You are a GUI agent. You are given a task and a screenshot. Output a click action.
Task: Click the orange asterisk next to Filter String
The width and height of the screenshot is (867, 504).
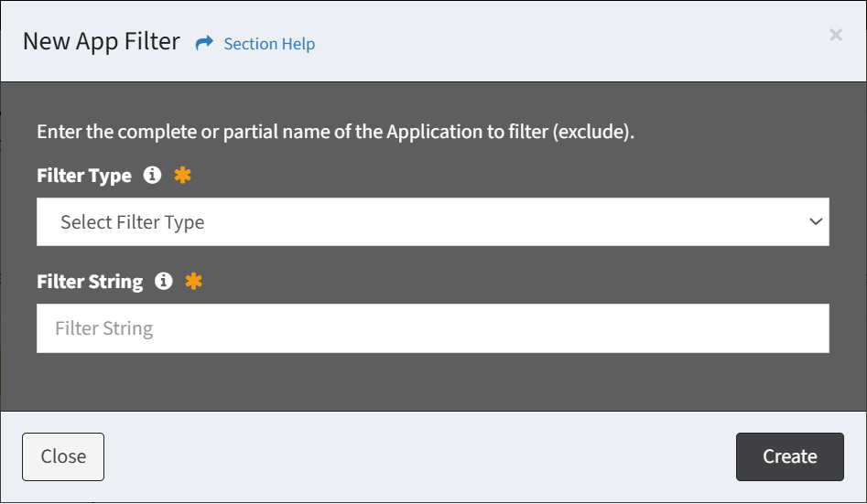[193, 281]
